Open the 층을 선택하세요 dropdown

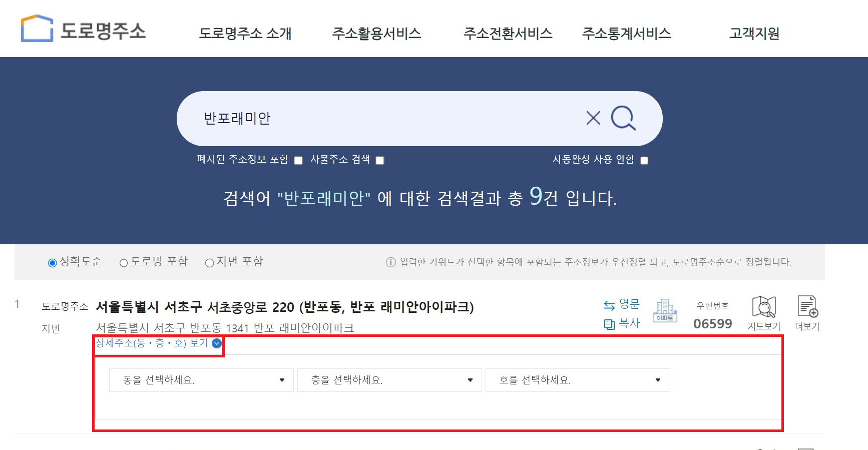point(389,380)
